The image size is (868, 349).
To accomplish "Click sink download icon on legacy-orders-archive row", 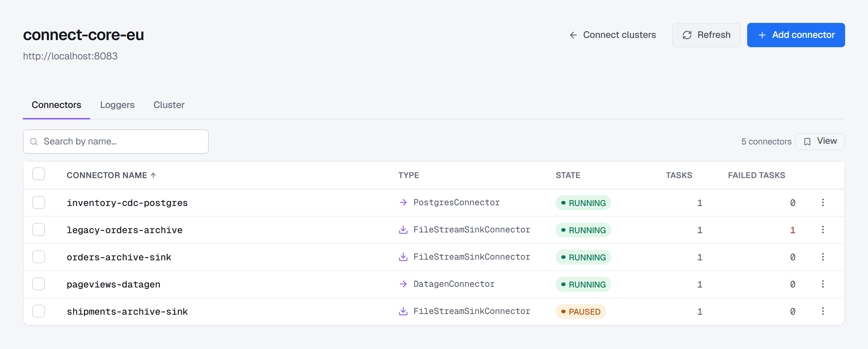I will click(x=403, y=230).
